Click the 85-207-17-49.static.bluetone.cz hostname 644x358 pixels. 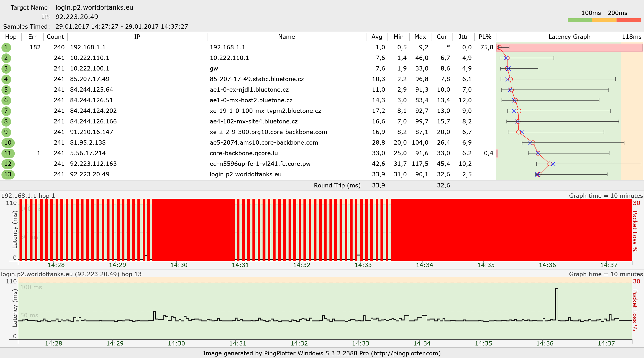tap(257, 79)
